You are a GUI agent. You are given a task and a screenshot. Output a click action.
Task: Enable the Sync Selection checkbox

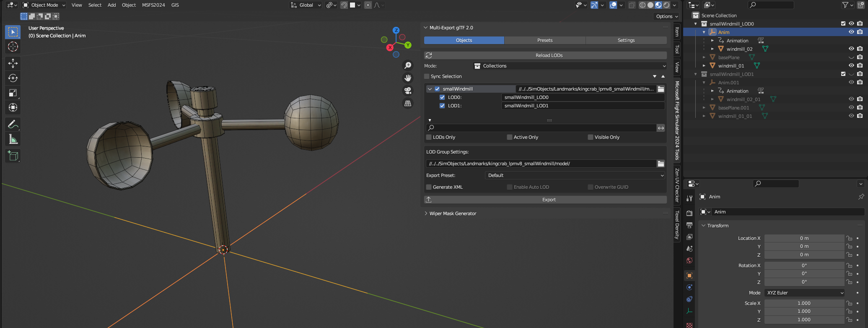coord(427,76)
